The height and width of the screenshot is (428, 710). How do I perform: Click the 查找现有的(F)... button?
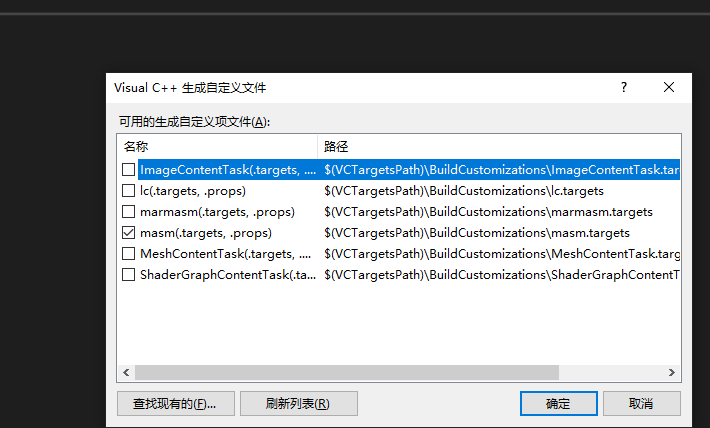pyautogui.click(x=176, y=403)
